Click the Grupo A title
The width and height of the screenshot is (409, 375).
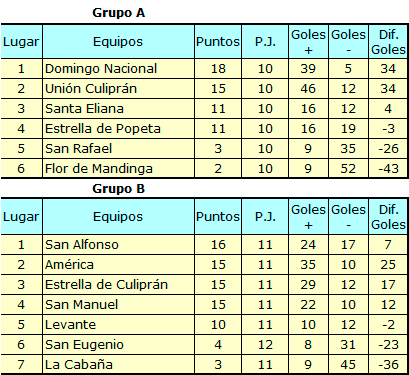pyautogui.click(x=118, y=13)
